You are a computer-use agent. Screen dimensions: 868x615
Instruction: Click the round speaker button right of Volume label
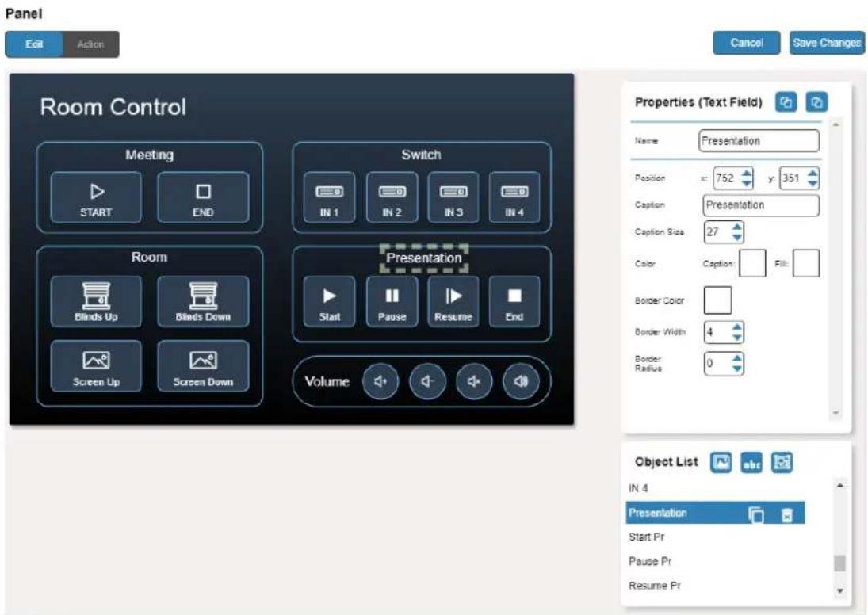380,381
